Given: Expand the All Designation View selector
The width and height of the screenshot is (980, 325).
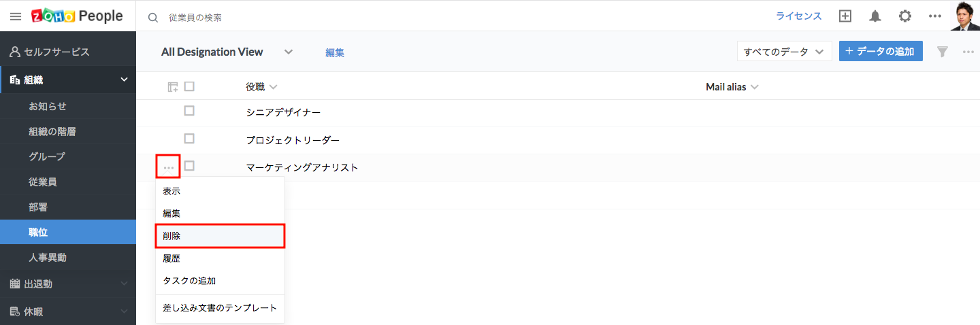Looking at the screenshot, I should [x=289, y=52].
